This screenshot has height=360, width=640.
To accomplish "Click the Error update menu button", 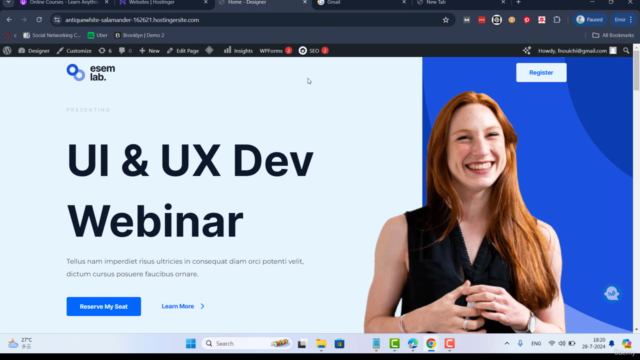I will (623, 20).
